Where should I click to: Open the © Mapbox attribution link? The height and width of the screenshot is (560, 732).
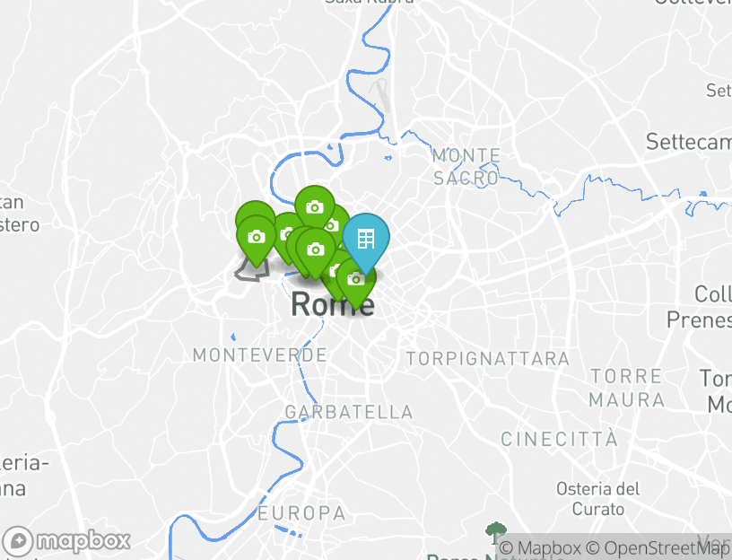tap(540, 547)
